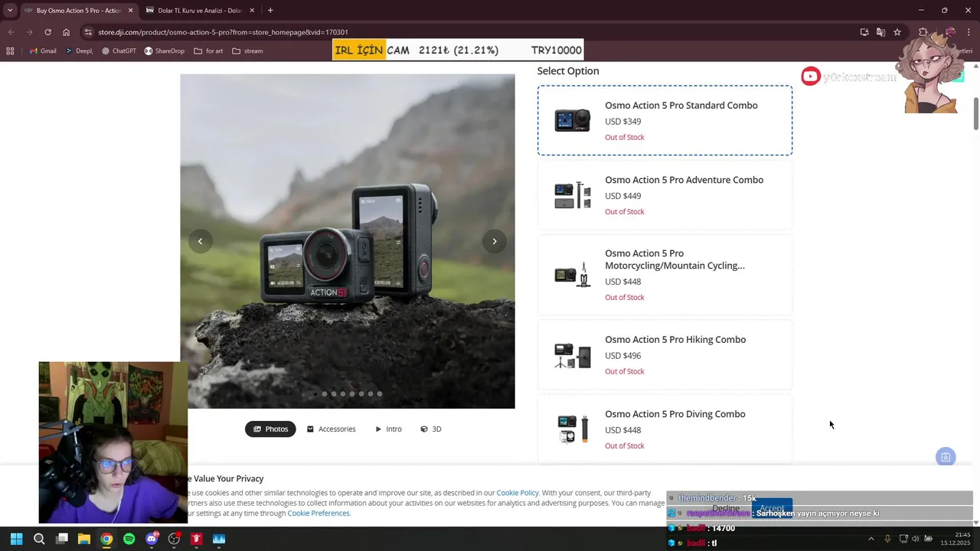
Task: Open the browser profile avatar
Action: [950, 32]
